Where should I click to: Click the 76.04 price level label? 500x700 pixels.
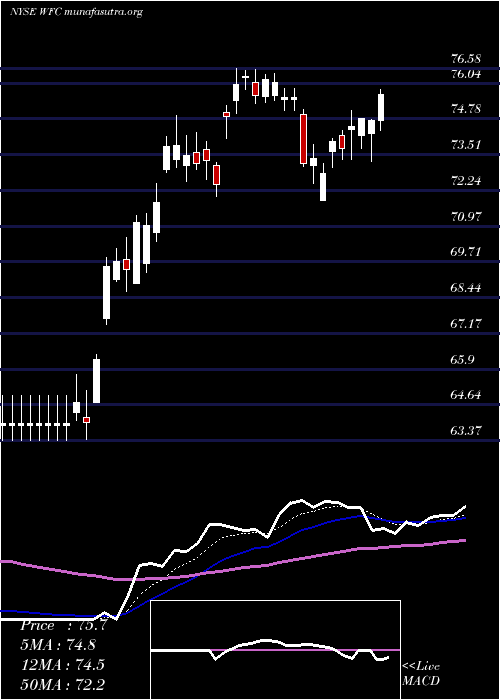pos(466,74)
